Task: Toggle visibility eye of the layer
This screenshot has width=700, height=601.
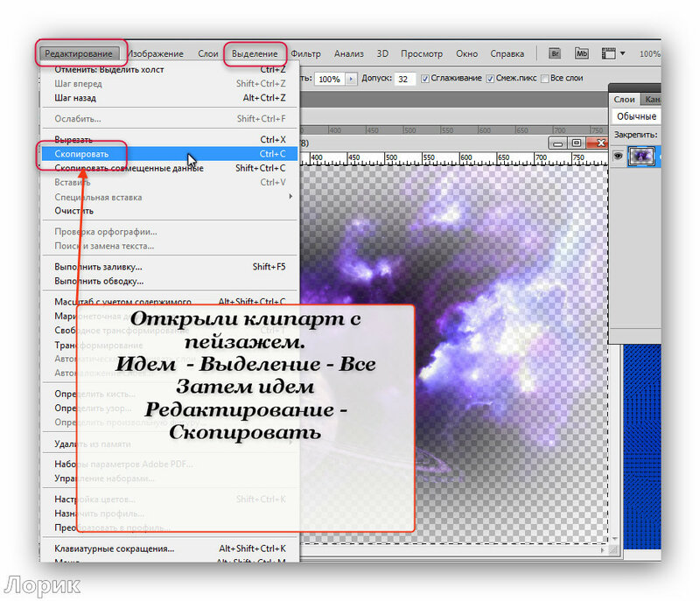Action: (x=619, y=157)
